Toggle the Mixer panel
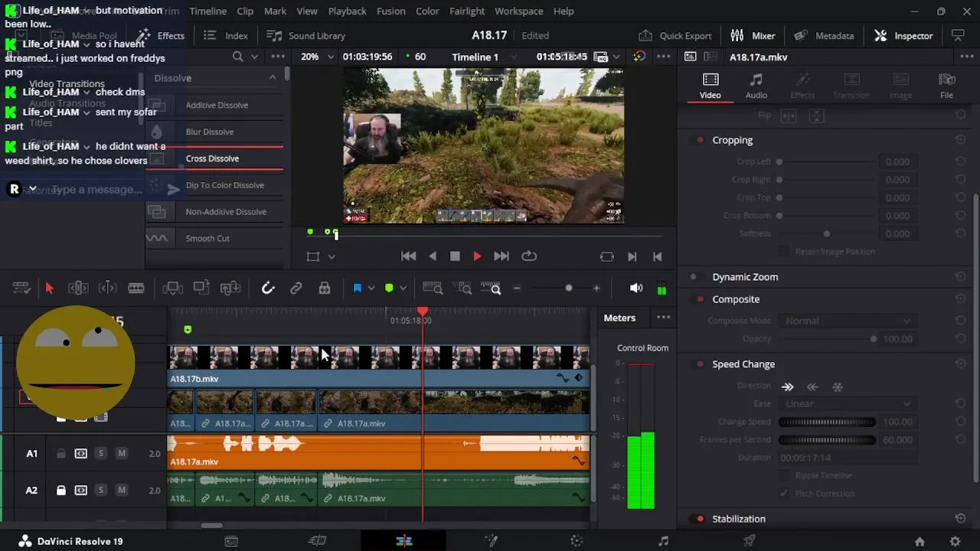Screen dimensions: 980x551 coord(753,35)
